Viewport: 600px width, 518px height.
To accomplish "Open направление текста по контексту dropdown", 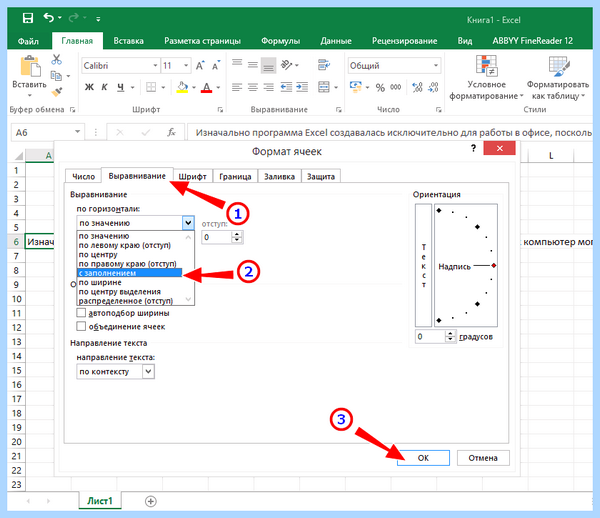I will [x=148, y=371].
